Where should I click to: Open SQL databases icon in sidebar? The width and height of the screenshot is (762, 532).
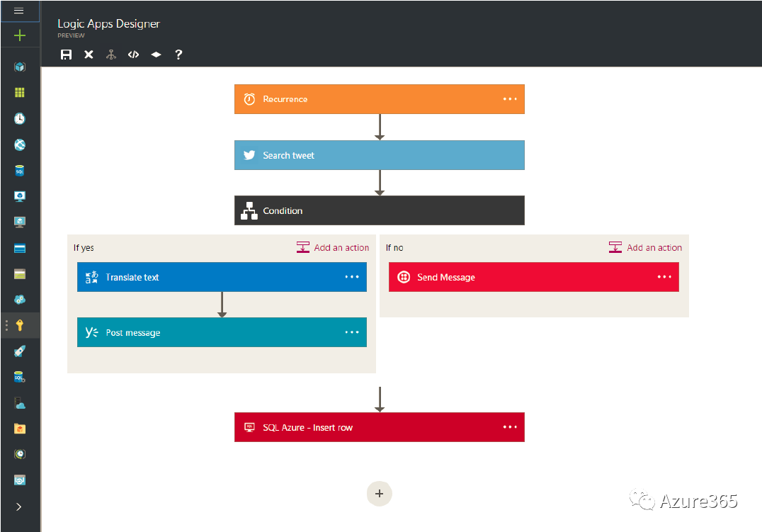(x=20, y=171)
